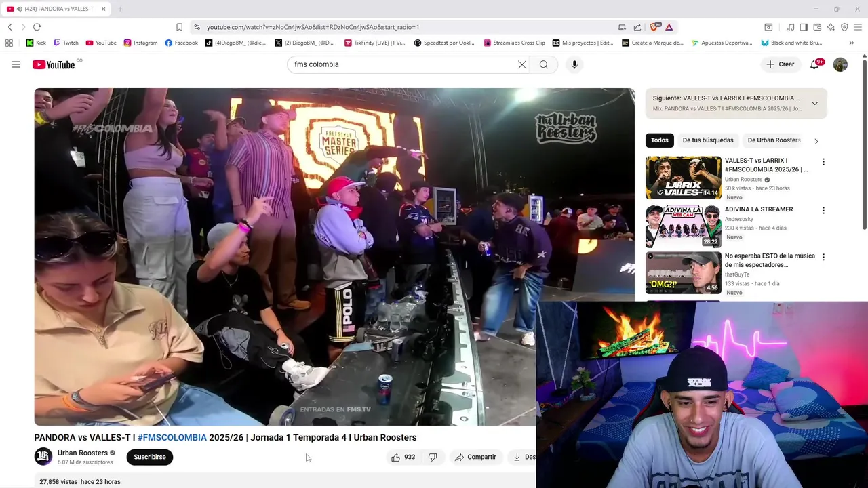Close the PANDORA vs VALLES-T tab
This screenshot has height=488, width=868.
point(103,9)
